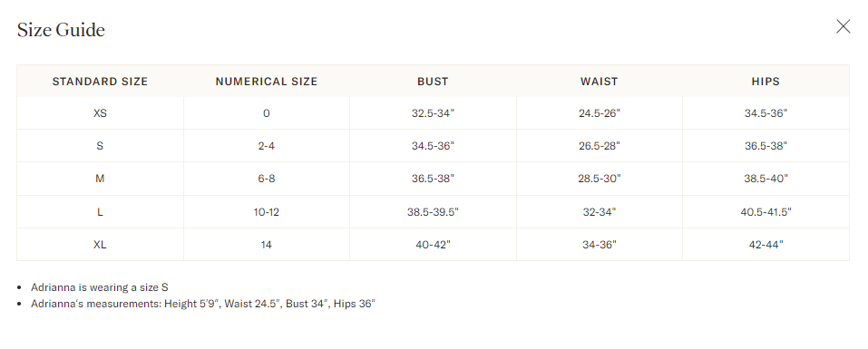This screenshot has width=868, height=349.
Task: Select the Numerical Size column header
Action: pyautogui.click(x=267, y=82)
